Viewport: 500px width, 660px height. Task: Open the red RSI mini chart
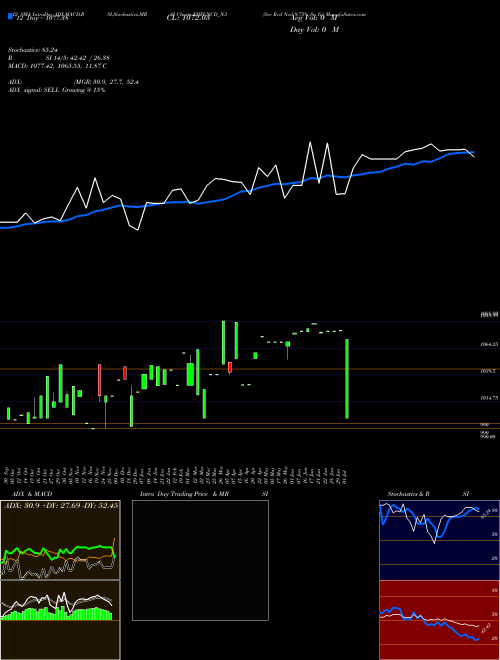(x=439, y=620)
